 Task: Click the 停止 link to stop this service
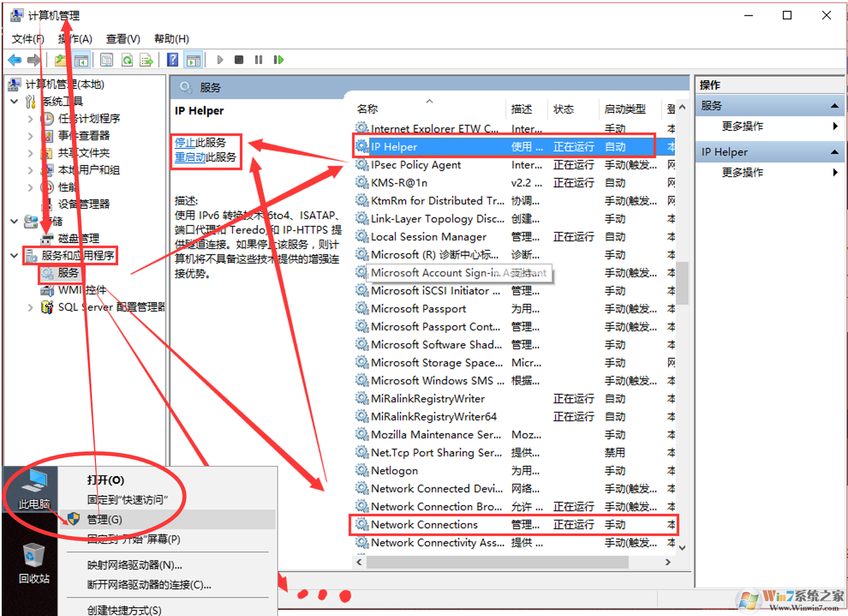(184, 142)
